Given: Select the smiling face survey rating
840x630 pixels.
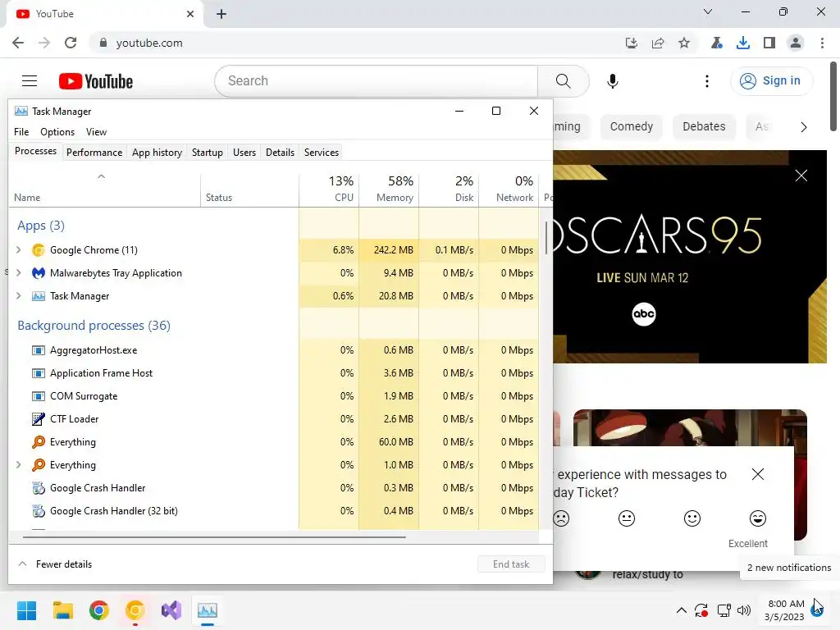Looking at the screenshot, I should (692, 518).
